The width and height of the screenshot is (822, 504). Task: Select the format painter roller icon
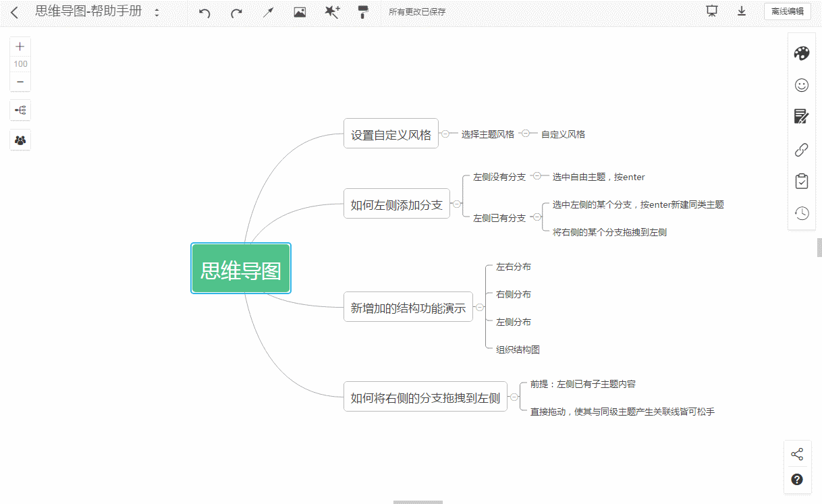tap(363, 11)
